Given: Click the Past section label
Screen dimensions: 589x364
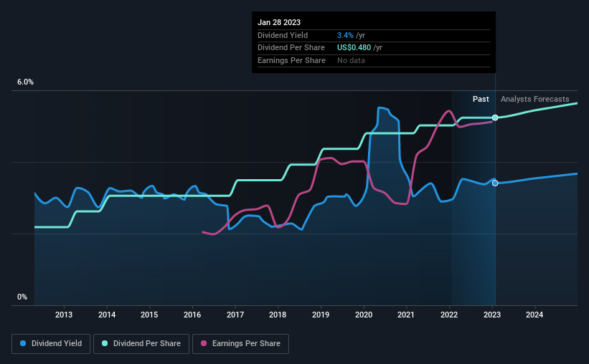Looking at the screenshot, I should coord(481,99).
